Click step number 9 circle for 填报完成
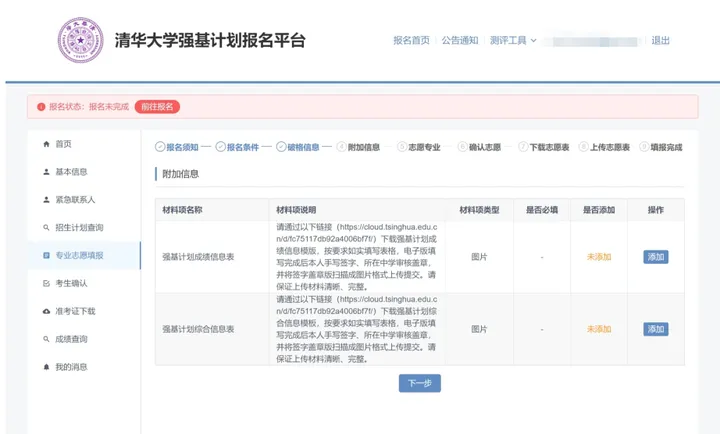 [x=644, y=147]
